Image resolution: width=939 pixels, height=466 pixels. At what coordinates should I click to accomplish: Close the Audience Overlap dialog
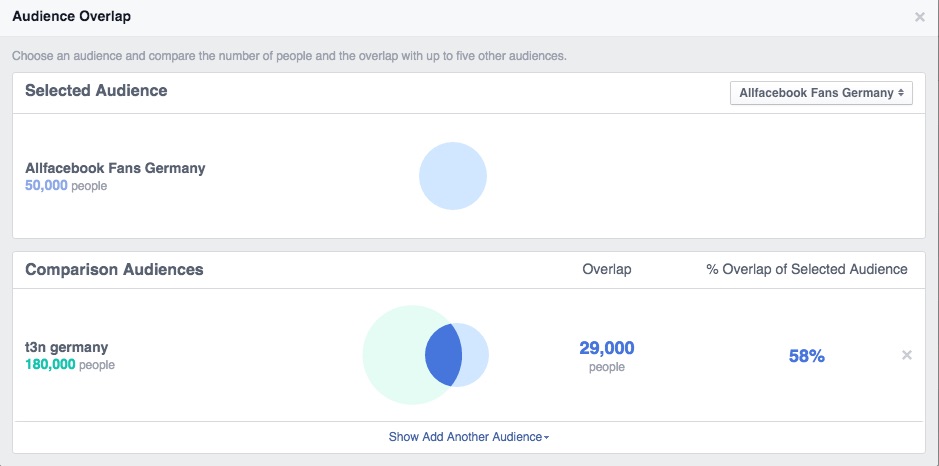tap(919, 17)
